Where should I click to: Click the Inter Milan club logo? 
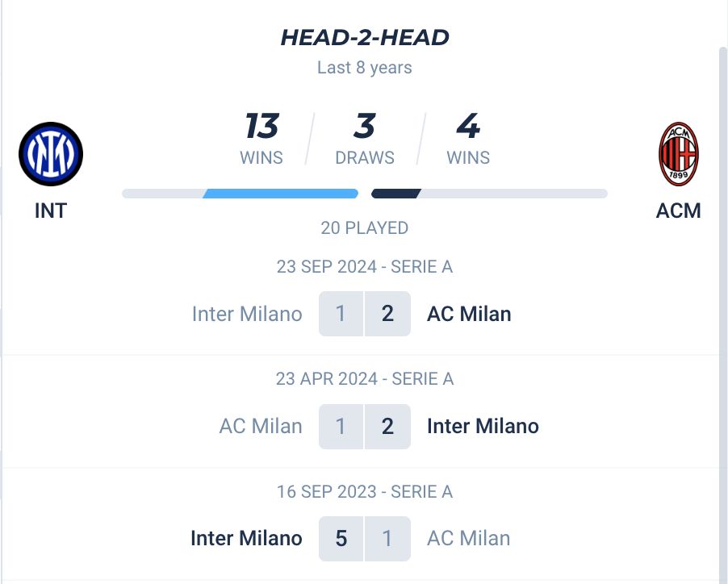(51, 153)
